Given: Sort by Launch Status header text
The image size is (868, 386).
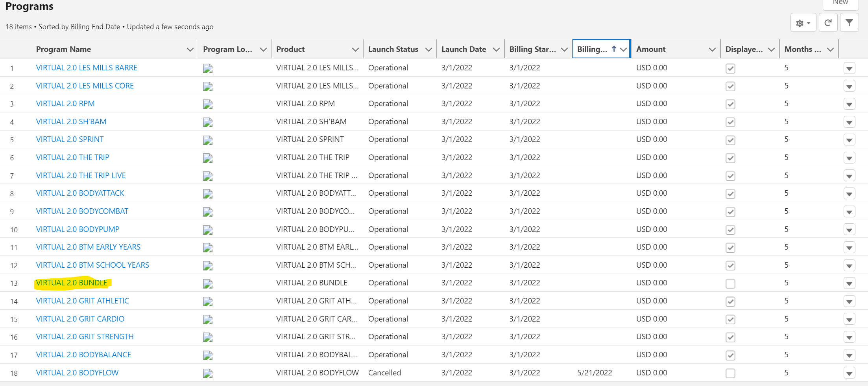Looking at the screenshot, I should [393, 49].
